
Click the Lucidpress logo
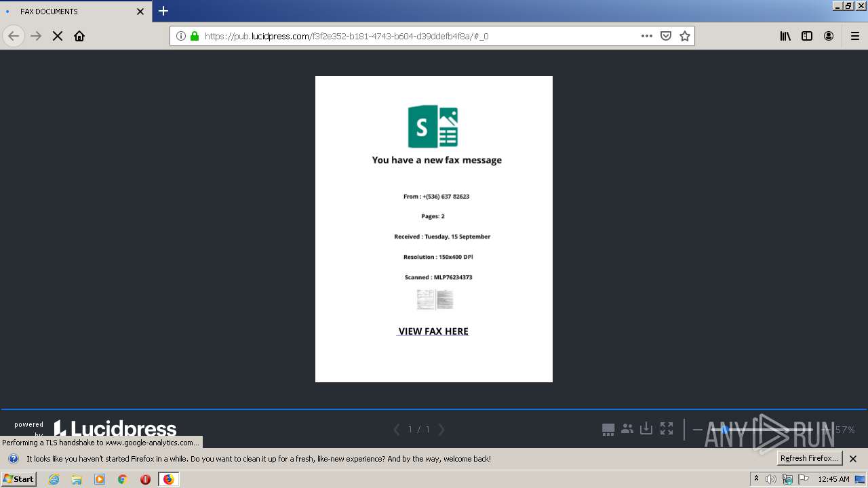pyautogui.click(x=115, y=429)
